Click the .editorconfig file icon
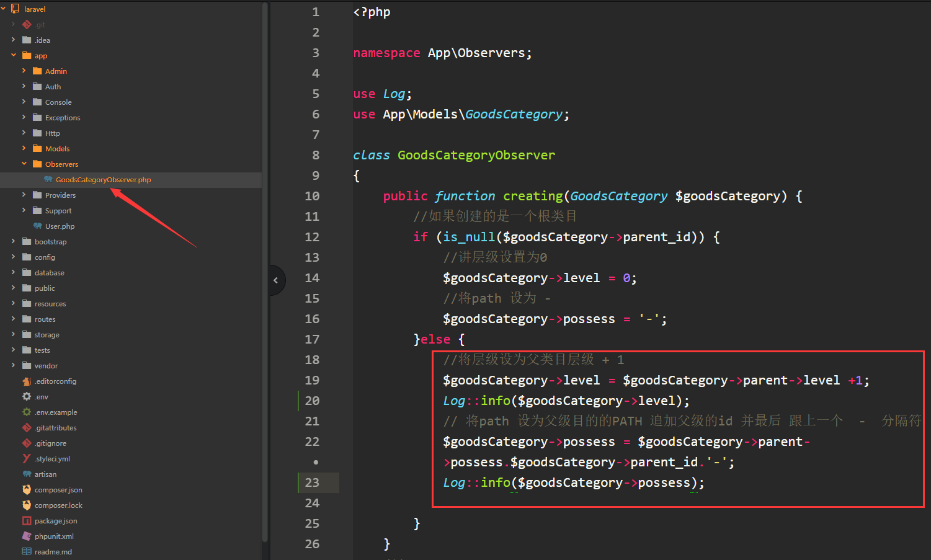This screenshot has height=560, width=931. point(27,381)
